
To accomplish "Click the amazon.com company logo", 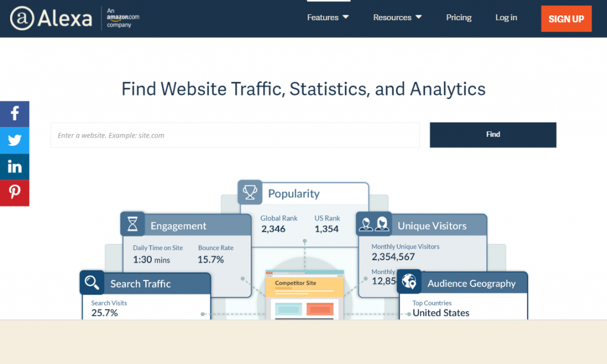I will coord(123,18).
